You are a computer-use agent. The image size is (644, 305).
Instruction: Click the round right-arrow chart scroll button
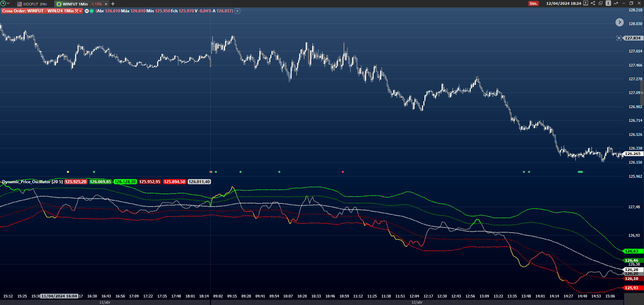tap(619, 22)
